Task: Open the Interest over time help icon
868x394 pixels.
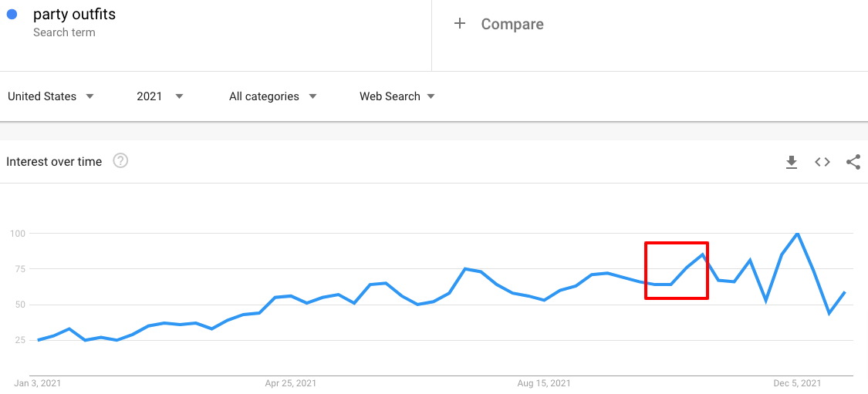Action: (x=120, y=161)
